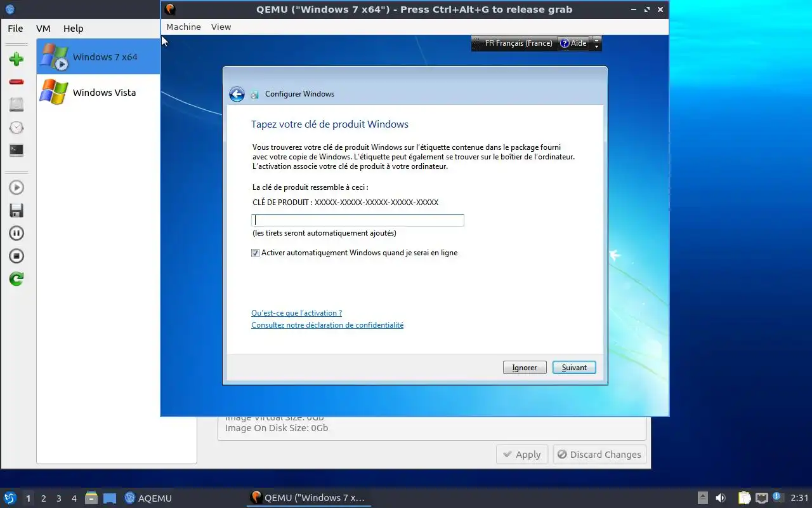
Task: Open the Qu'est-ce que l'activation link
Action: click(x=296, y=313)
